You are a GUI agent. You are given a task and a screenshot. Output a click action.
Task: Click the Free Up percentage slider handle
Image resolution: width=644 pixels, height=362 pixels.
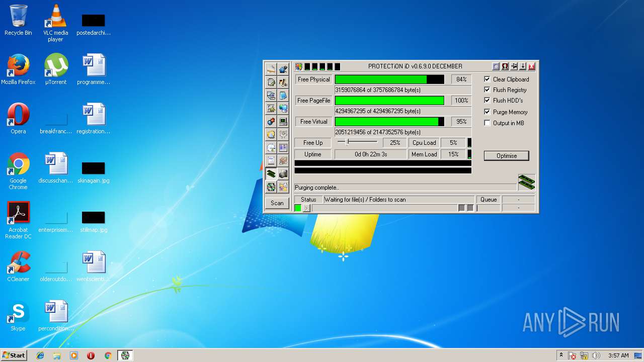[347, 142]
